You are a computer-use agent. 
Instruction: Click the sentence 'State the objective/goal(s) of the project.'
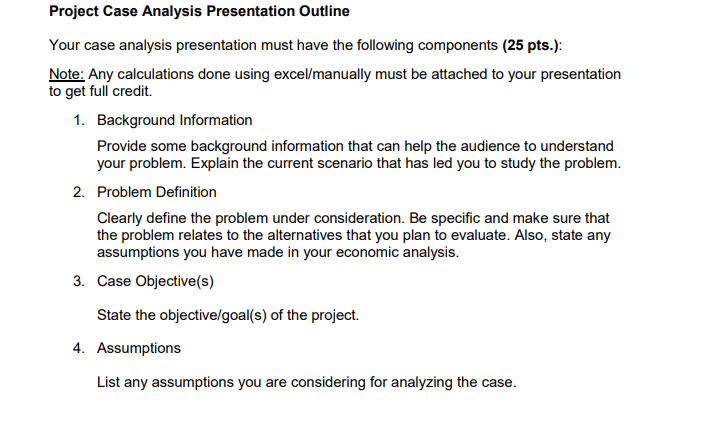(x=227, y=316)
